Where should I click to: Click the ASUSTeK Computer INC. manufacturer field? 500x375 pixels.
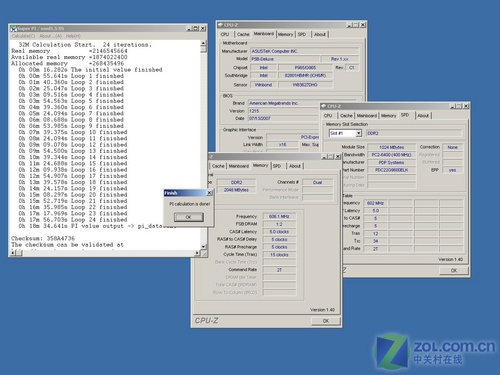(x=304, y=51)
